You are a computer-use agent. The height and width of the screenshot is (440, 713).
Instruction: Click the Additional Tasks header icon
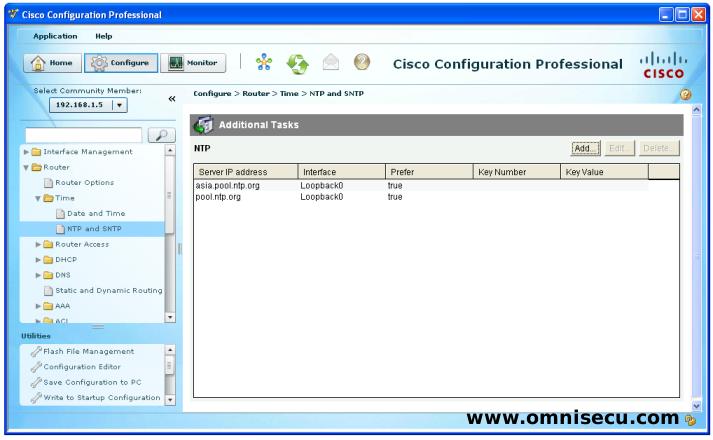tap(203, 125)
